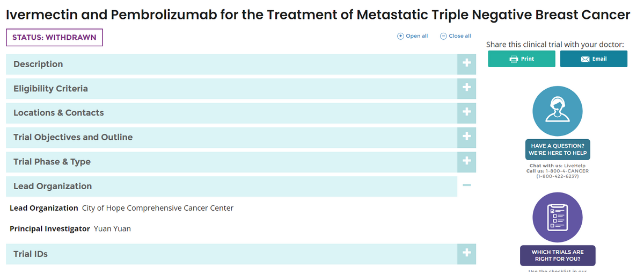Open the Which Trials Are Right banner
The width and height of the screenshot is (644, 272).
click(557, 255)
